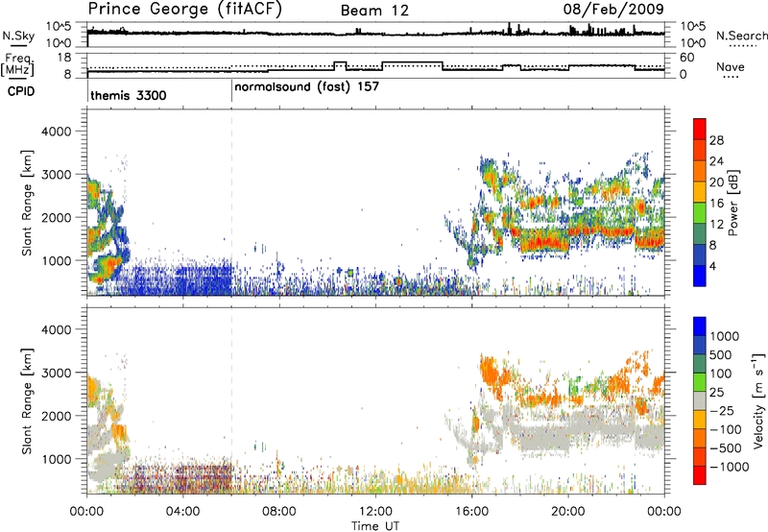Pick the gray Velocity segment between 25 and -25

(x=700, y=400)
